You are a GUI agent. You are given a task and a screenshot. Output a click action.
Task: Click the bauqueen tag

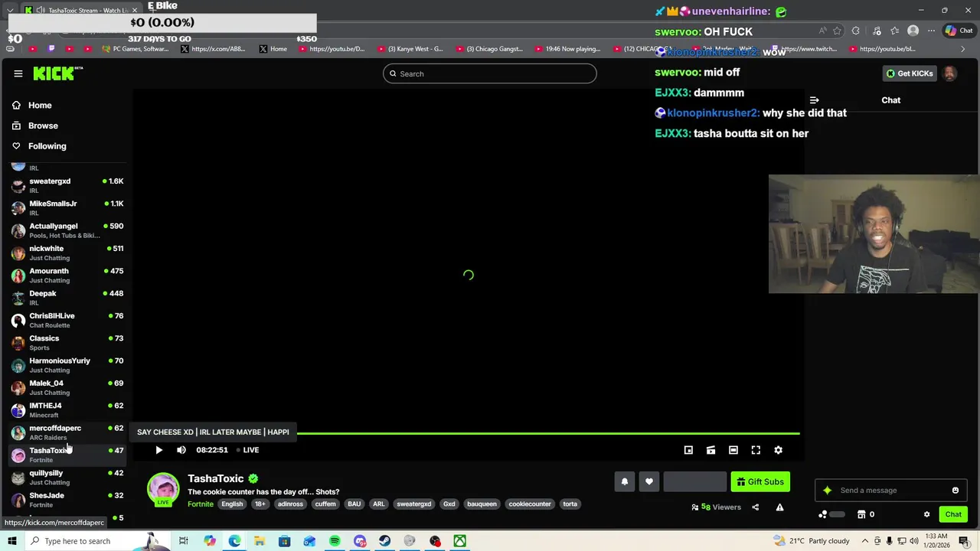pyautogui.click(x=482, y=504)
